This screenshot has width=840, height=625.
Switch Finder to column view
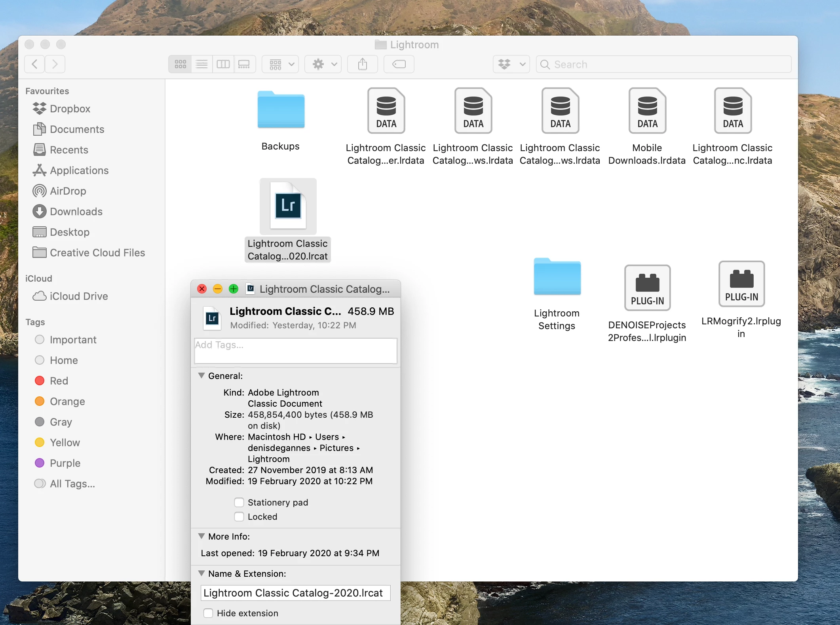(223, 64)
